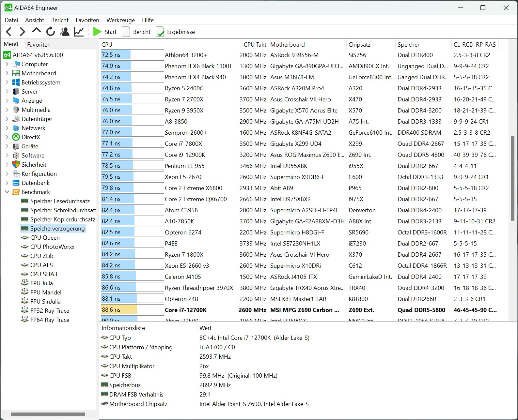Open Speicher Lesedurchsatz benchmark
Viewport: 518px width, 420px height.
coord(60,201)
